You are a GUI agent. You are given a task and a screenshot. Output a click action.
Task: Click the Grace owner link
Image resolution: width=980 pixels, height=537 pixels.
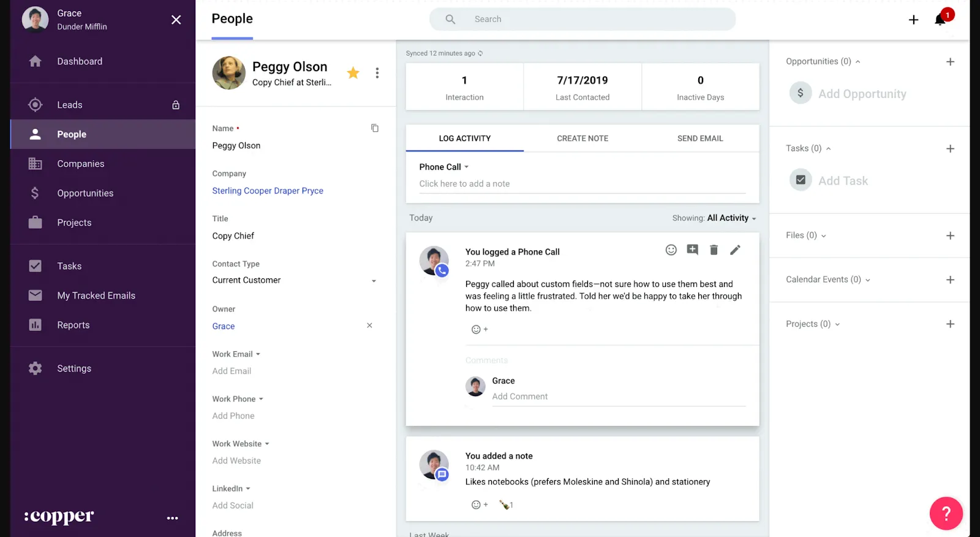[224, 326]
